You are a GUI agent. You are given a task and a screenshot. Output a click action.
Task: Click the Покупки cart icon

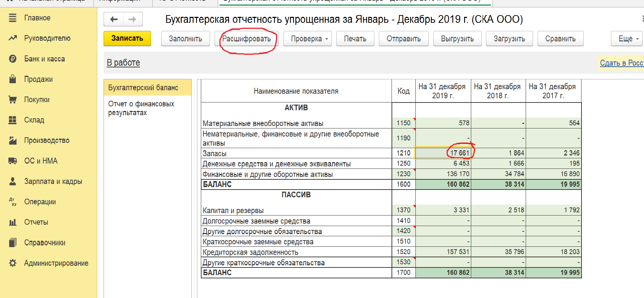coord(13,100)
